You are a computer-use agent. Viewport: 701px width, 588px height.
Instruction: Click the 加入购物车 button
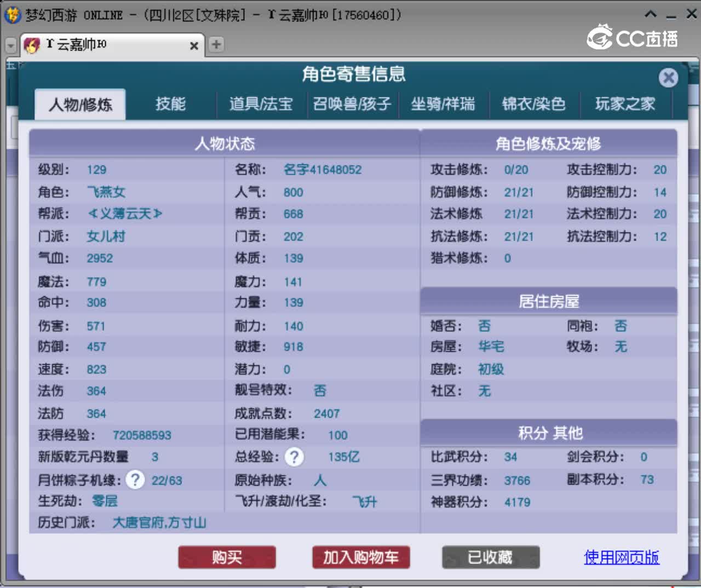click(x=361, y=557)
